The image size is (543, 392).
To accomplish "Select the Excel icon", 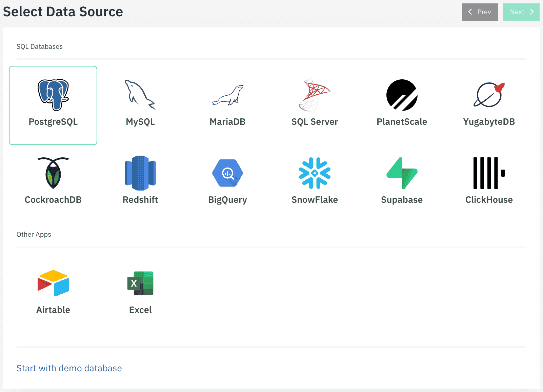I will (140, 283).
